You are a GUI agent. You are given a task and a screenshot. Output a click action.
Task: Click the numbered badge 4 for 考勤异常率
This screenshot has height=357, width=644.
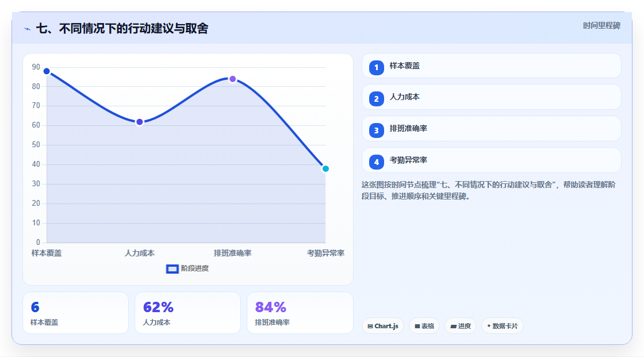coord(376,162)
